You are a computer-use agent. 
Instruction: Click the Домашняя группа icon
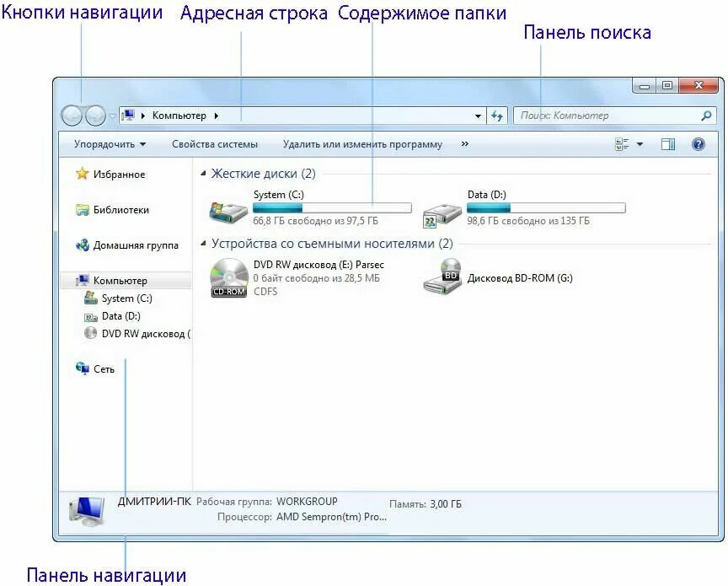point(83,245)
